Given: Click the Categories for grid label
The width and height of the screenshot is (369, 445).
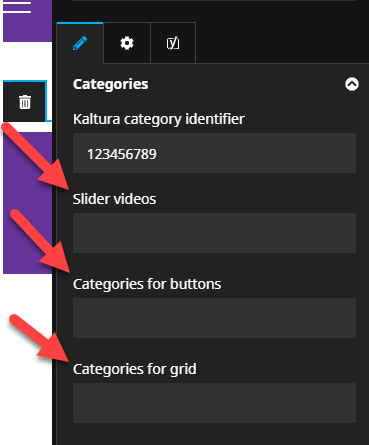Looking at the screenshot, I should tap(135, 369).
